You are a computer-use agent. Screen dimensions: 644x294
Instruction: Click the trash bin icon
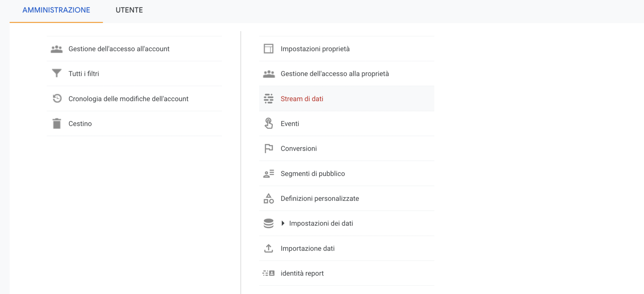coord(57,123)
